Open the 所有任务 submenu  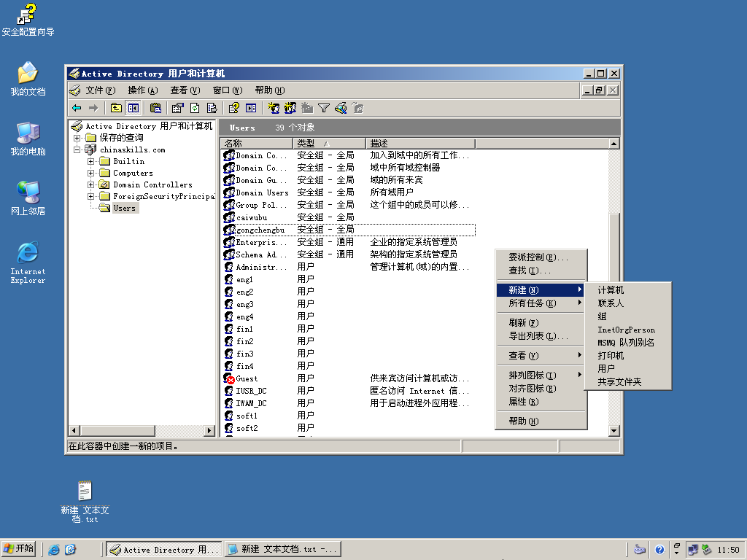coord(541,303)
